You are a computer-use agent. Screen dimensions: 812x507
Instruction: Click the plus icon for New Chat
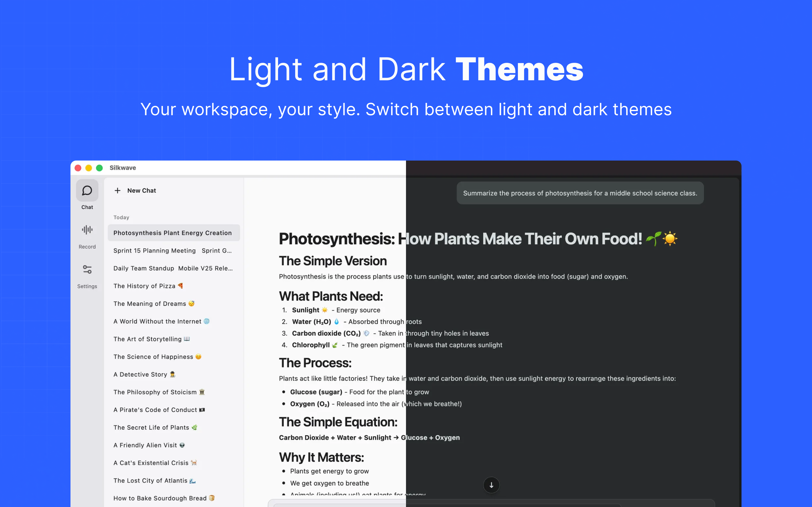(x=118, y=190)
